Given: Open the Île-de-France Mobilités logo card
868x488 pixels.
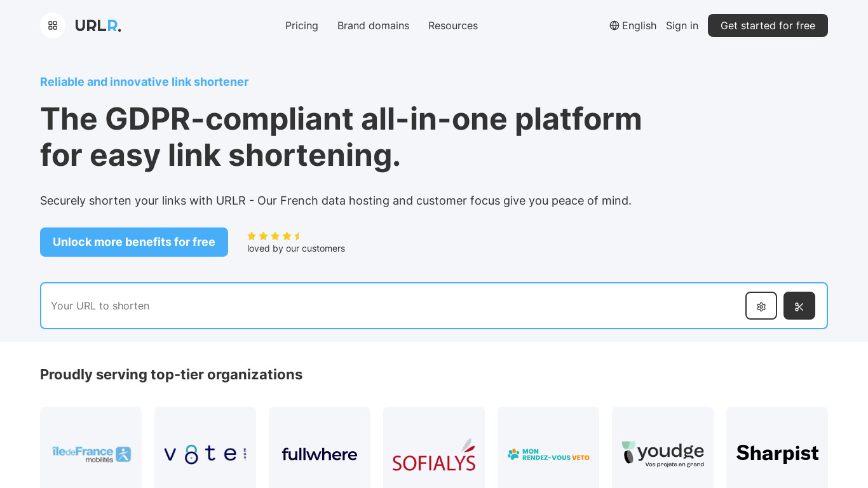Looking at the screenshot, I should [x=91, y=453].
